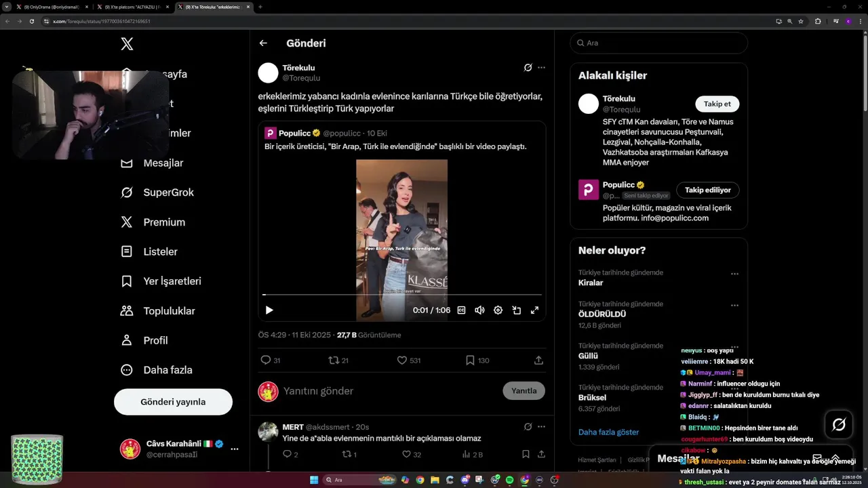Follow Törekulu with Takip et
Viewport: 868px width, 488px height.
(x=717, y=104)
